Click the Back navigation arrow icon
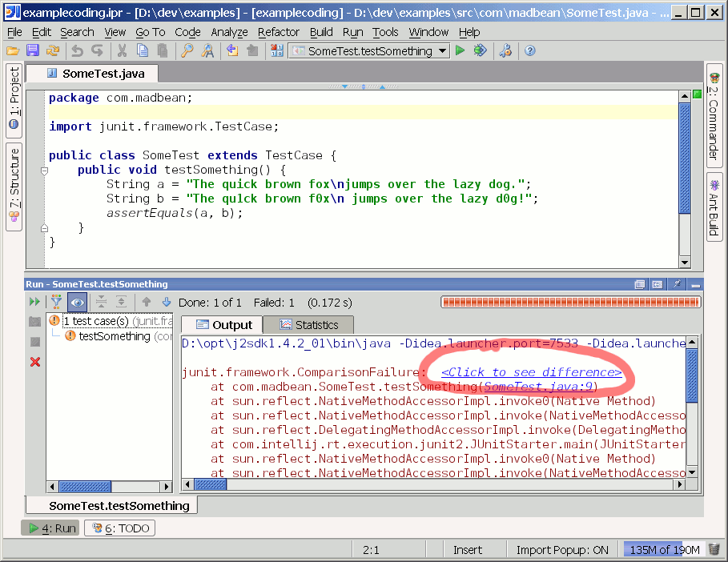 (232, 50)
